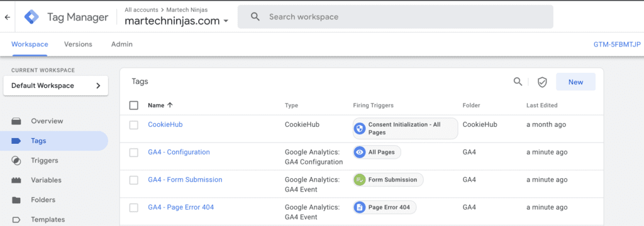The height and width of the screenshot is (226, 644).
Task: Check the CookieHub tag checkbox
Action: pos(133,125)
